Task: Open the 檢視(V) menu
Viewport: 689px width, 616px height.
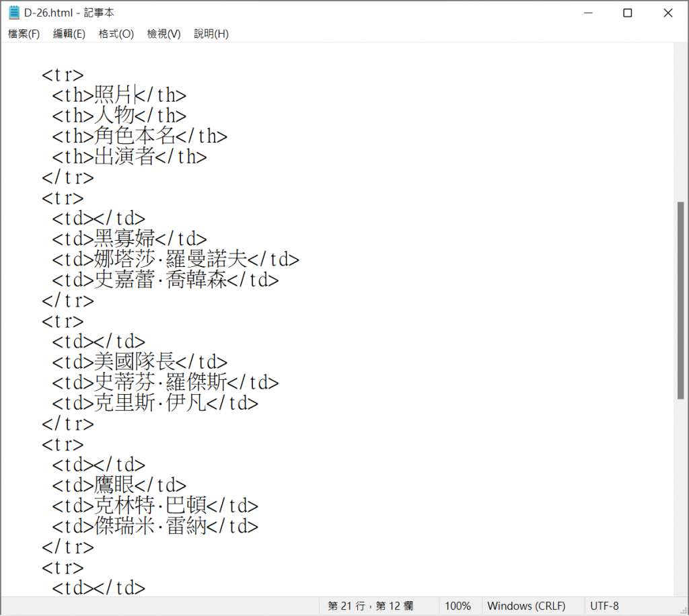Action: [x=164, y=34]
